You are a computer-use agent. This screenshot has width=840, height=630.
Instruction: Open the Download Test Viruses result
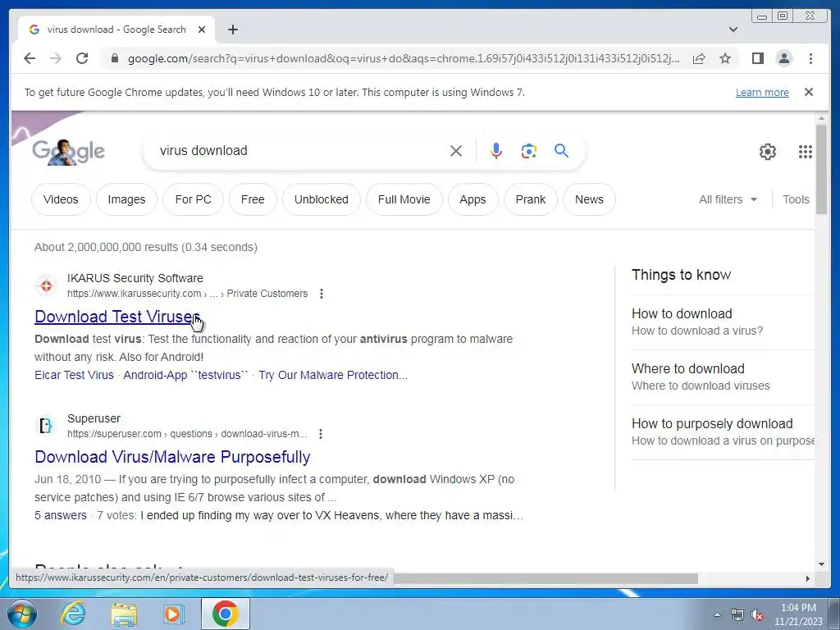point(116,317)
